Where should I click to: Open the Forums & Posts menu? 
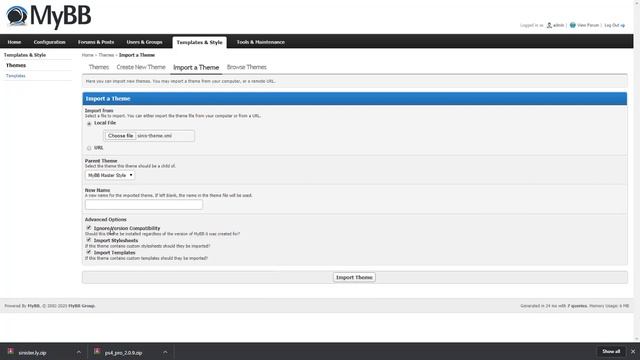coord(96,42)
